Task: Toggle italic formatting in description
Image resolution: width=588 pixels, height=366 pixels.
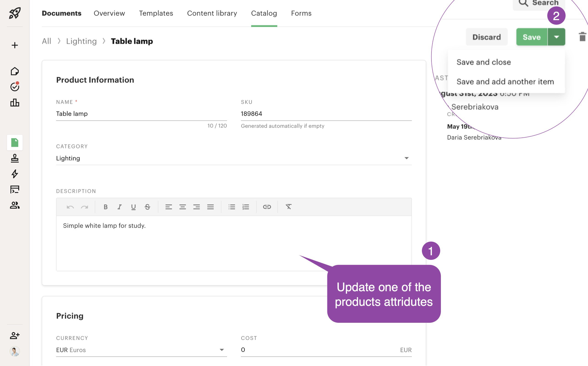Action: click(x=119, y=207)
